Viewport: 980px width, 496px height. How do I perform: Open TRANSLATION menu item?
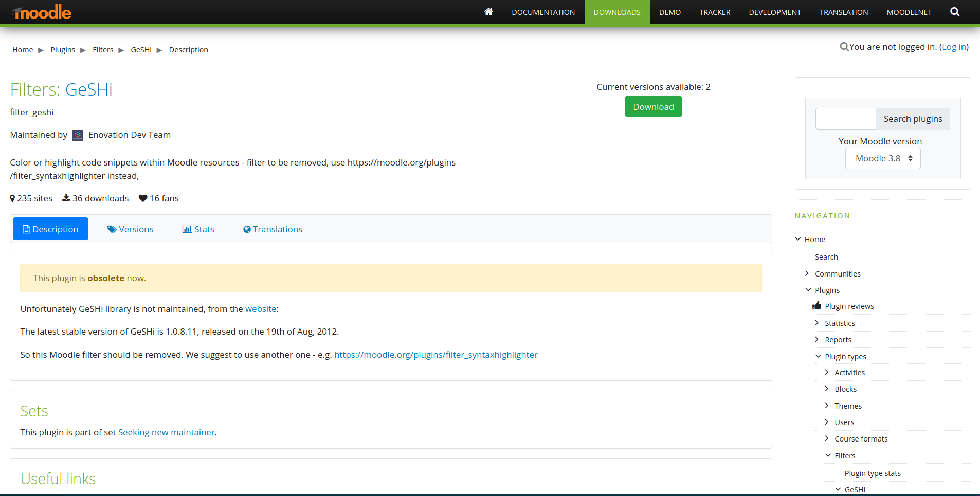click(x=844, y=12)
